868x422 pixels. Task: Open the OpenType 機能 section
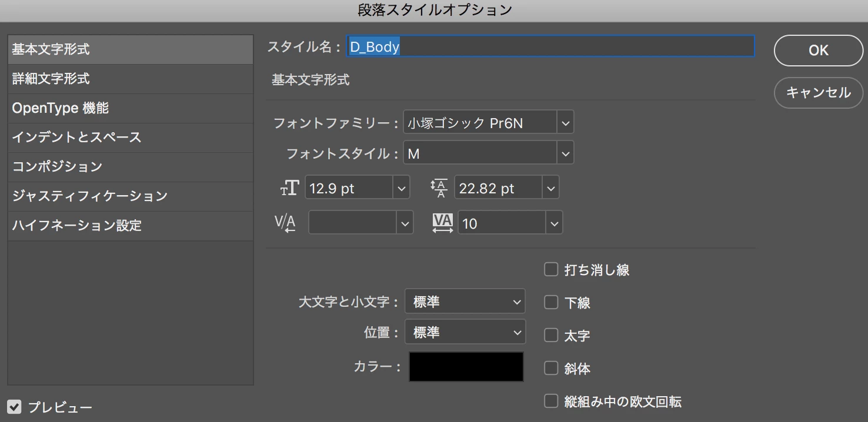tap(131, 108)
